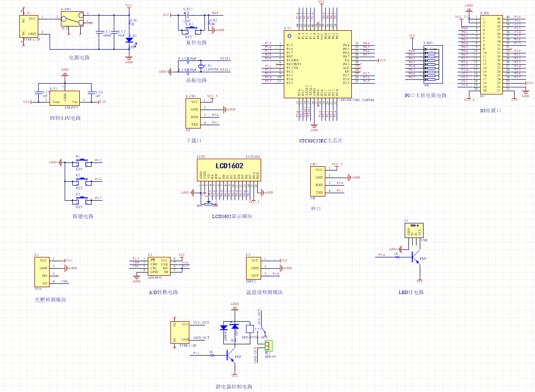Select the S_R1 1K resistor
Image resolution: width=535 pixels, height=392 pixels.
point(129,23)
